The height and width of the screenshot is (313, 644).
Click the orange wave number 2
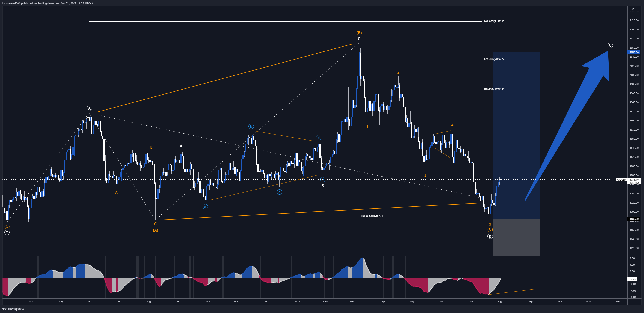[x=398, y=72]
